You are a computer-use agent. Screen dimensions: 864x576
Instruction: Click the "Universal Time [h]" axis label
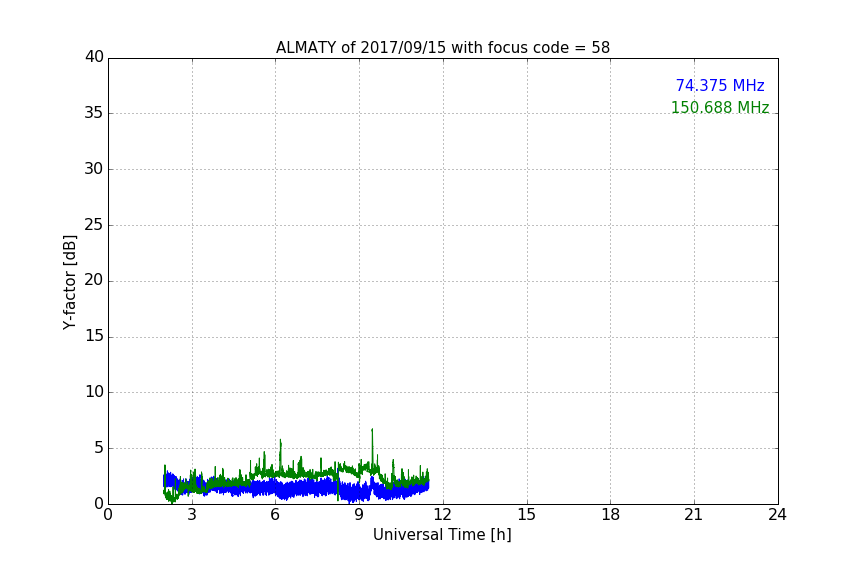point(442,535)
